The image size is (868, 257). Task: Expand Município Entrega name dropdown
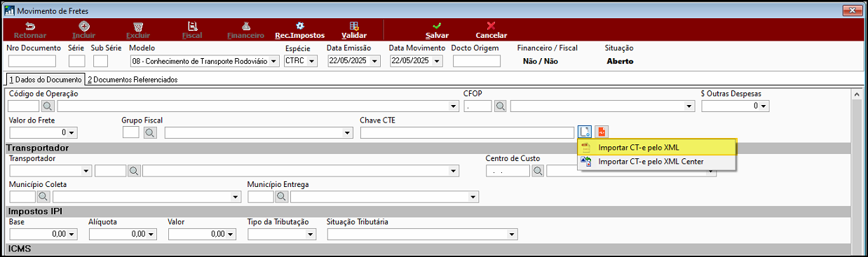[x=474, y=197]
